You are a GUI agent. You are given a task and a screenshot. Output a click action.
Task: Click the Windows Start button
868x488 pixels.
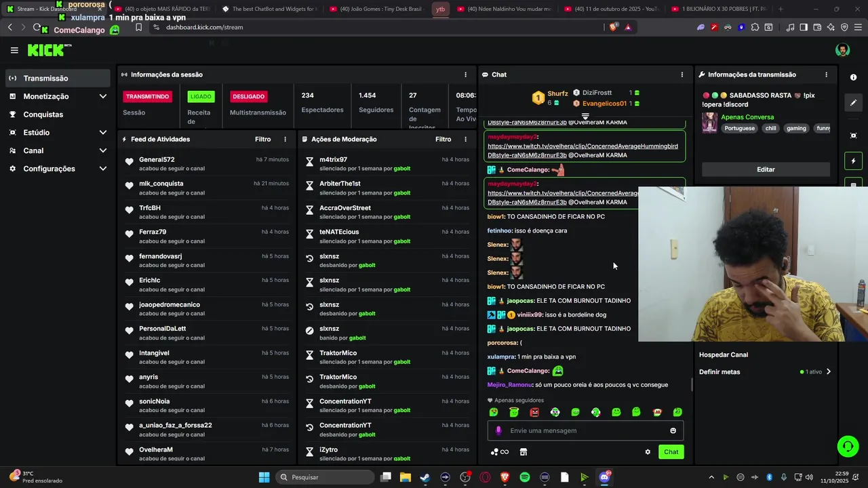(264, 477)
